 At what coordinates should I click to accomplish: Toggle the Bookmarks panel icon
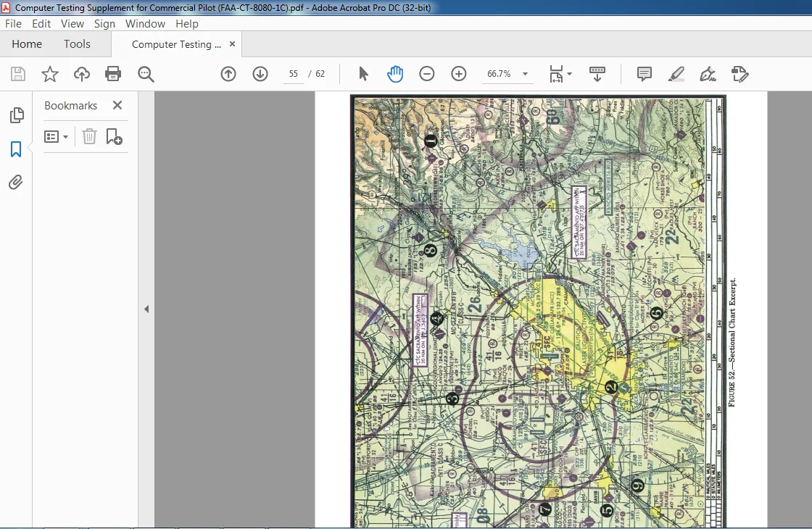[16, 149]
